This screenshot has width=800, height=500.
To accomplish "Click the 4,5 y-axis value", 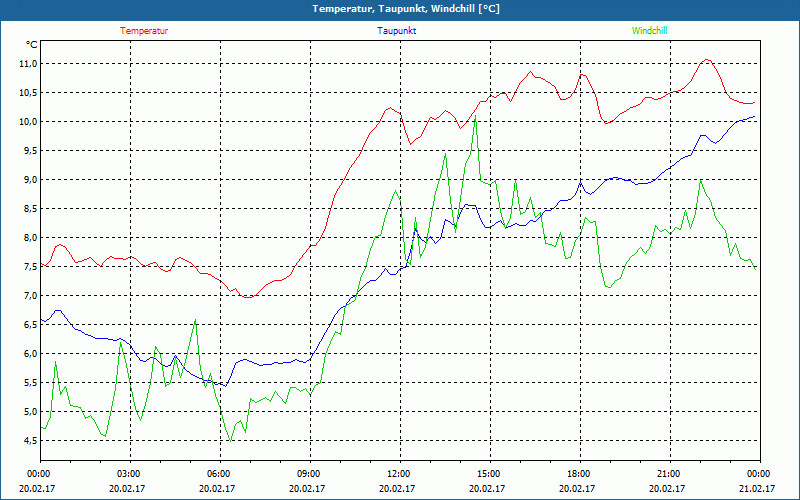I will 31,441.
